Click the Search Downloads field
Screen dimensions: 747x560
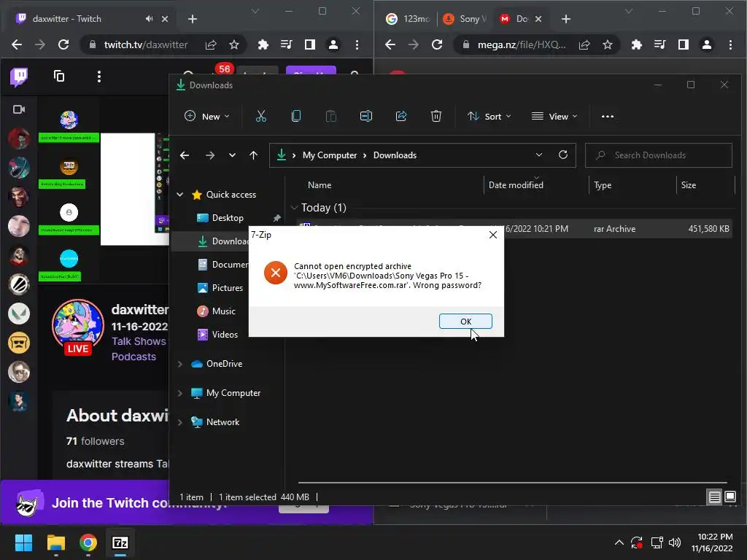659,155
